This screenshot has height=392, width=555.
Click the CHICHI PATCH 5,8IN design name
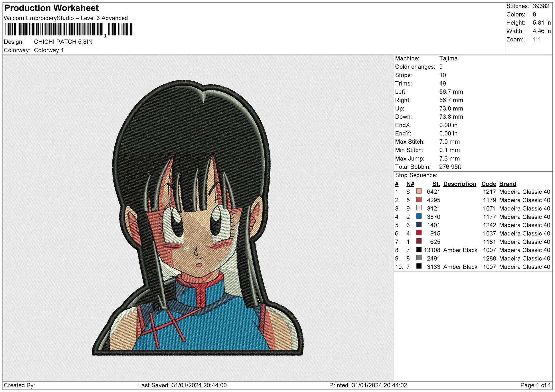pyautogui.click(x=63, y=42)
